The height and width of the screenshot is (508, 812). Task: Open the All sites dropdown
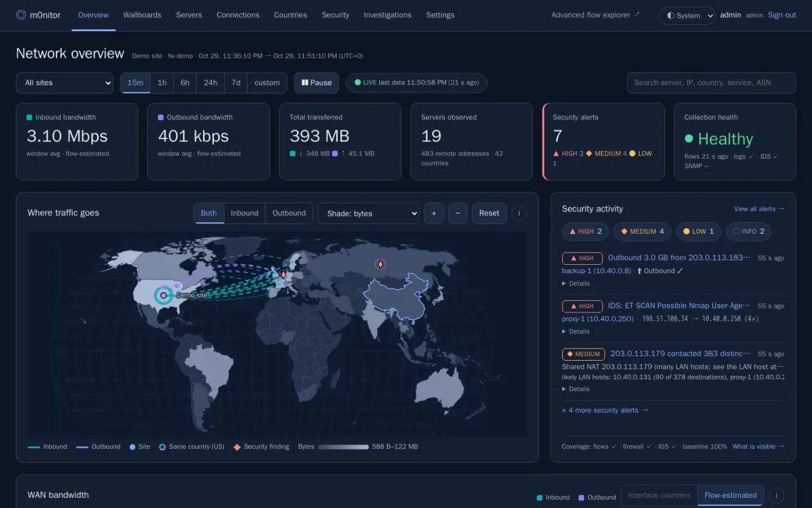(x=65, y=83)
